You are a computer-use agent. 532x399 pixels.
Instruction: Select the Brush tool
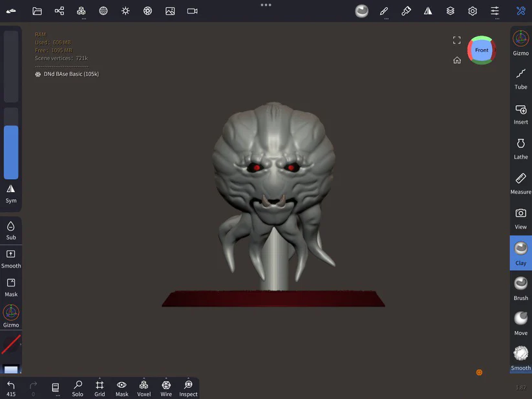coord(521,288)
